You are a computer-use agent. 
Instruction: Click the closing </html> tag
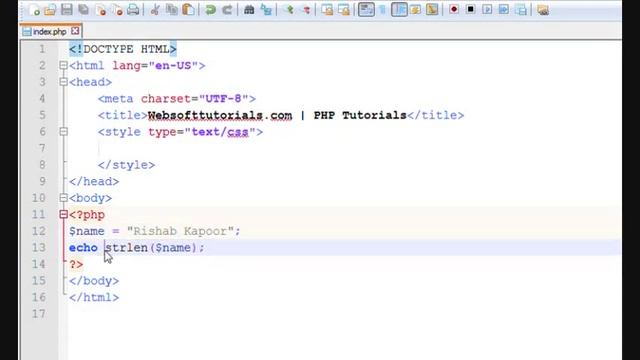94,298
